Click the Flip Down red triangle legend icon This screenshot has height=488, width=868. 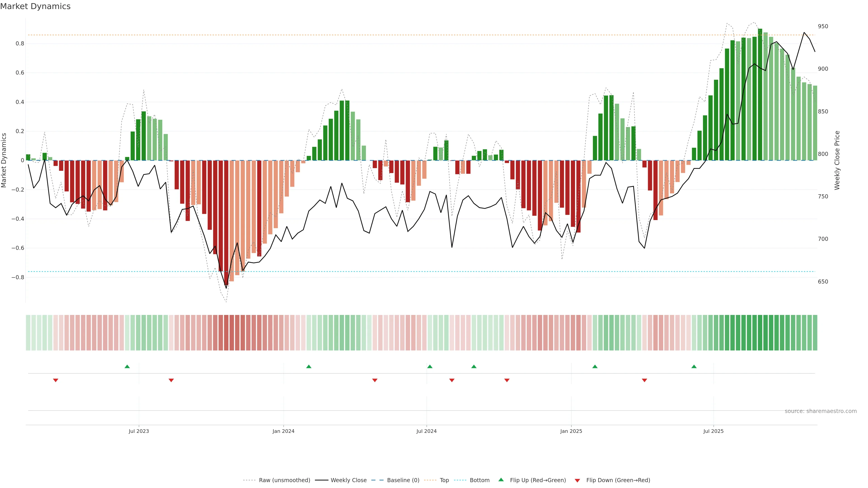point(577,480)
